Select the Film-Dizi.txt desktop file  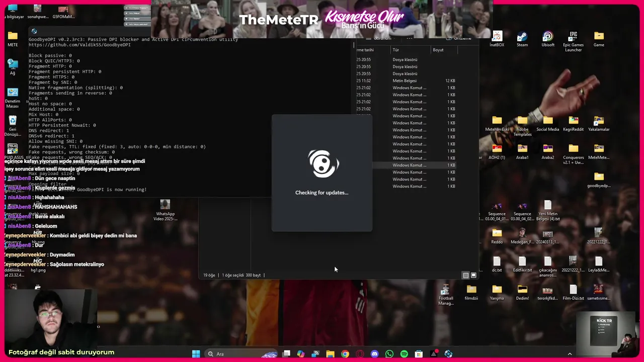[573, 293]
